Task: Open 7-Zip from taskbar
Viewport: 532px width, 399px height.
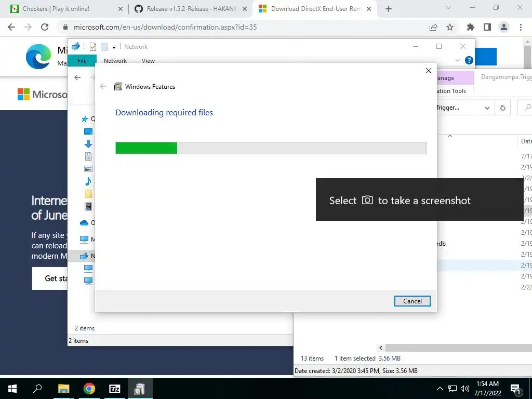Action: [115, 389]
